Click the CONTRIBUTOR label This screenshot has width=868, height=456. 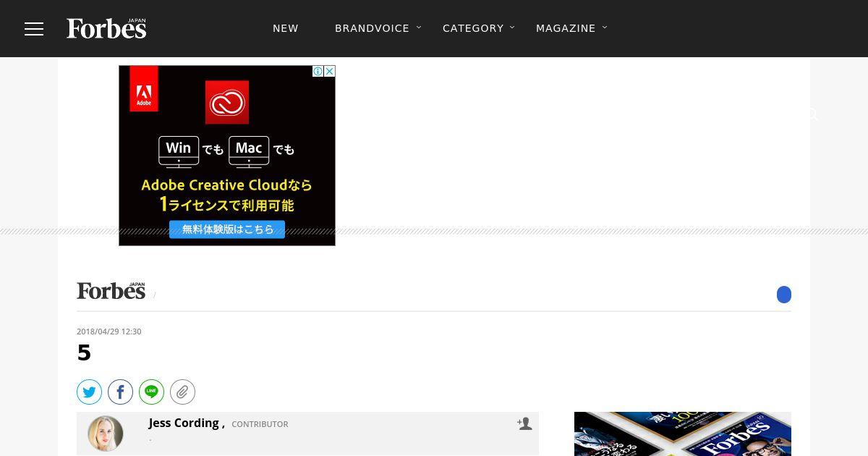260,424
